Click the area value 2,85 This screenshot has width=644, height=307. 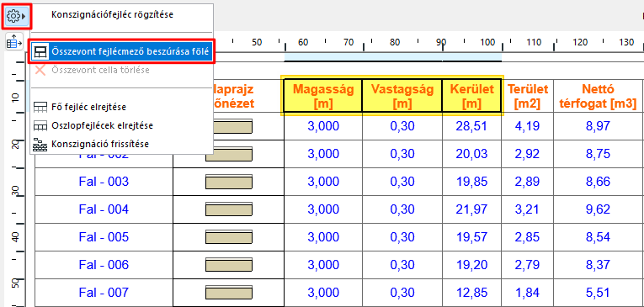(527, 237)
